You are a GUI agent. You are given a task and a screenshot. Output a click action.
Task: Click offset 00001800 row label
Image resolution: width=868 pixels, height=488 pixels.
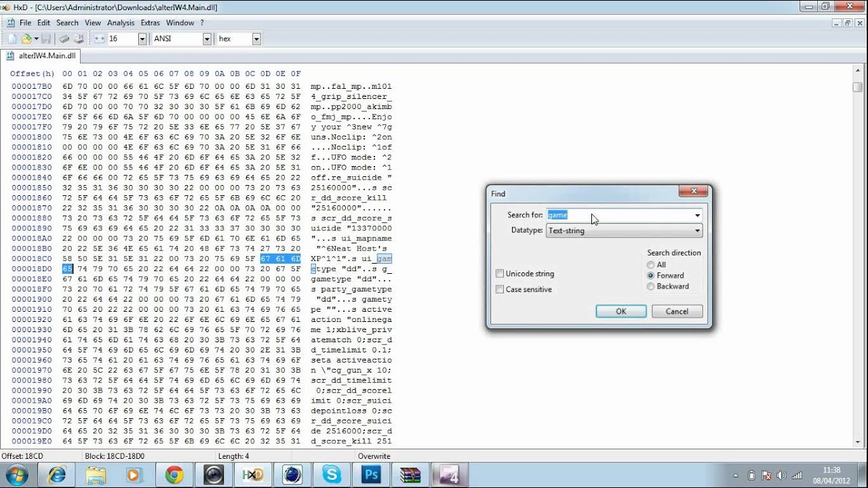tap(31, 137)
